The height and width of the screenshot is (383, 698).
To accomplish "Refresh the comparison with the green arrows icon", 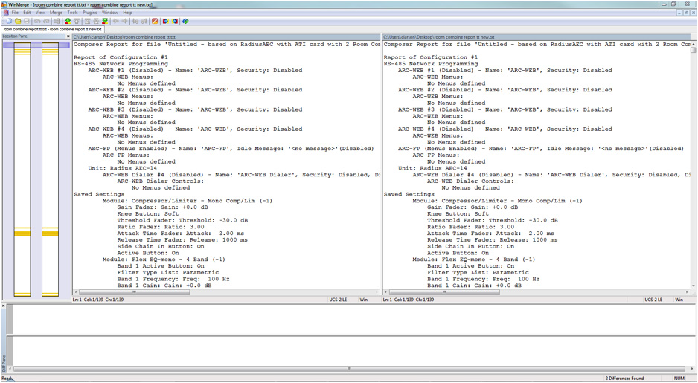I will coord(185,21).
